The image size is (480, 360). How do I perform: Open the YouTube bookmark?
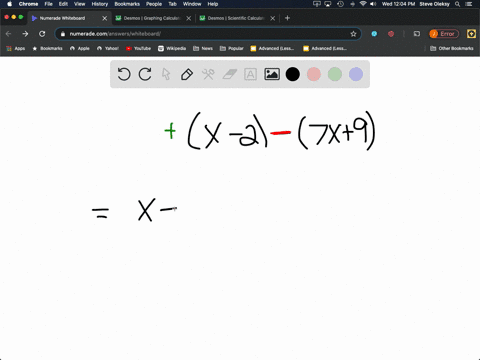(x=138, y=48)
